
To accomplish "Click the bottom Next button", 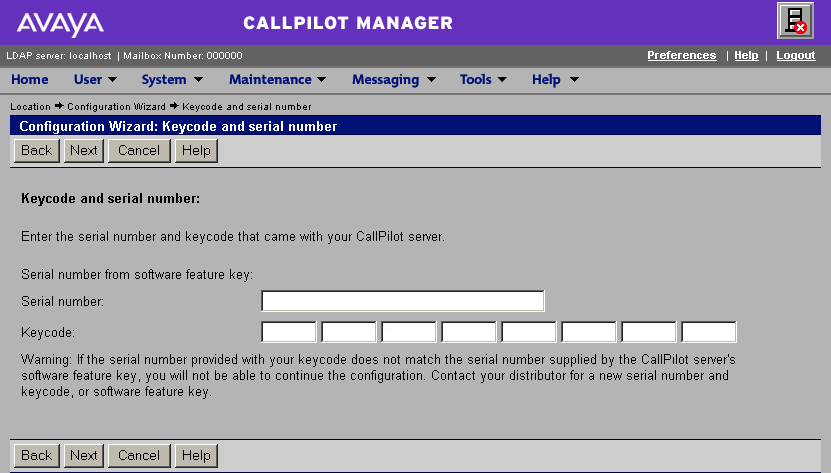I will pyautogui.click(x=84, y=456).
